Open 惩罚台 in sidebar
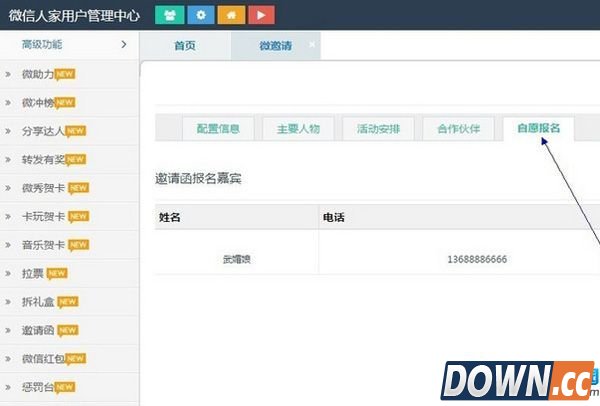Screen dimensions: 600x406 (38, 387)
